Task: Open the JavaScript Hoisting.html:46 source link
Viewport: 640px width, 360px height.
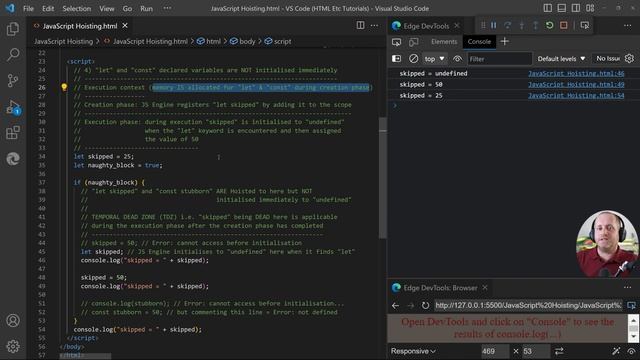Action: pos(576,73)
